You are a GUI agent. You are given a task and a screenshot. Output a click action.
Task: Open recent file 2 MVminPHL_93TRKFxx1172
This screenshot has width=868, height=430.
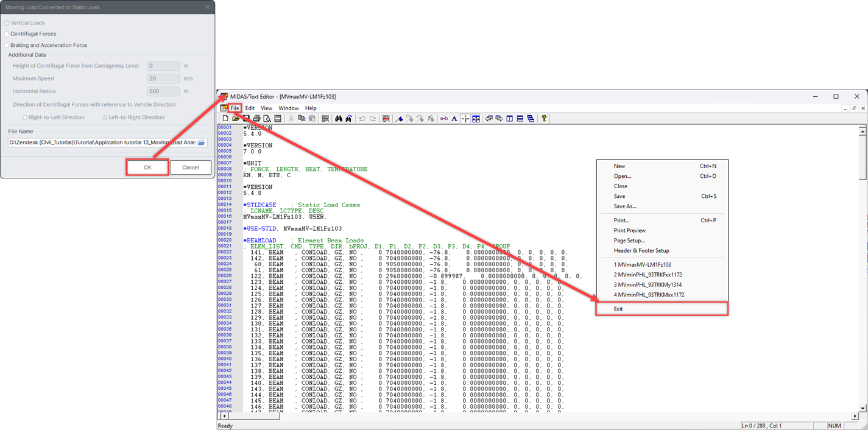click(662, 275)
